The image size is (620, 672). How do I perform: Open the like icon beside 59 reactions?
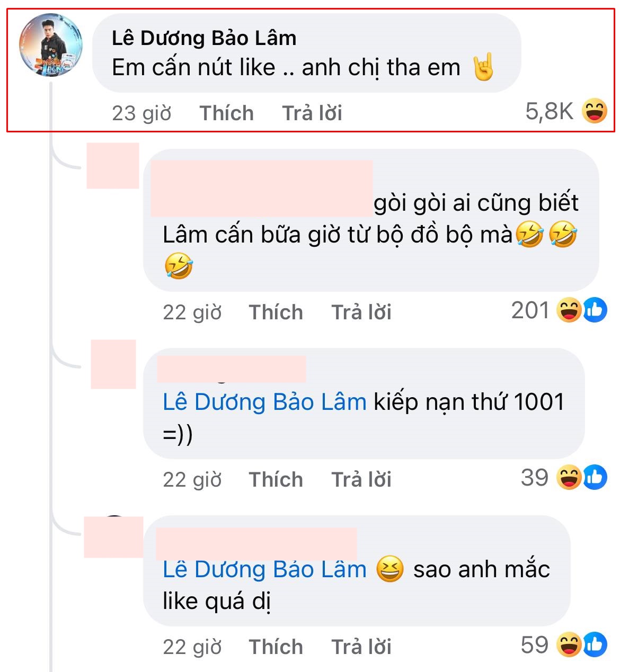click(596, 645)
